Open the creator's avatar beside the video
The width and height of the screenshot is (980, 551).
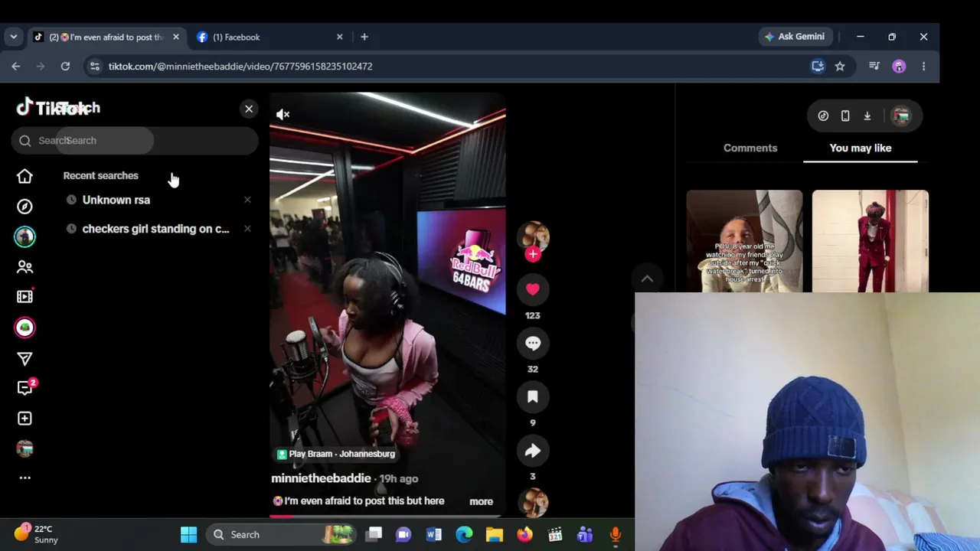[533, 236]
